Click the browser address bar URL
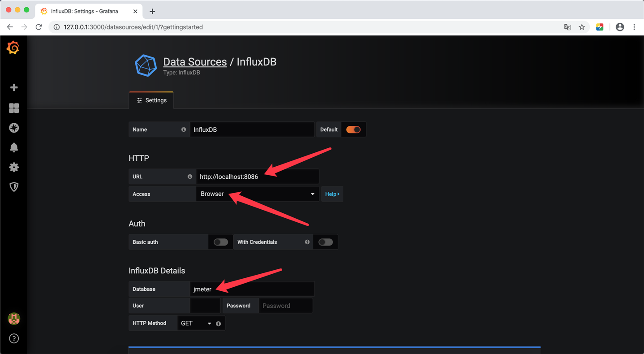 (133, 27)
